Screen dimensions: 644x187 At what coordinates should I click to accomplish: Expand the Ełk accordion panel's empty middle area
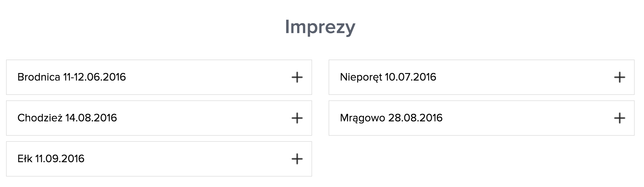(187, 159)
